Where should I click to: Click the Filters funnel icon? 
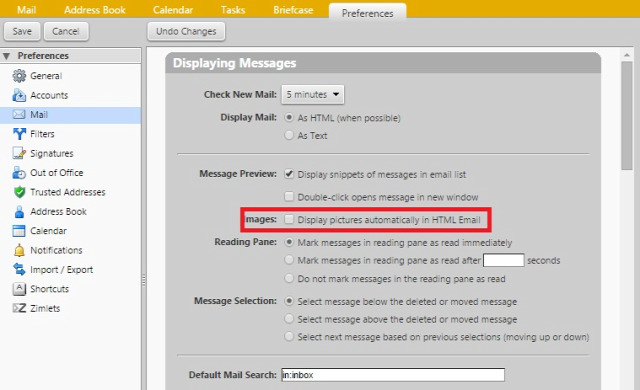pyautogui.click(x=19, y=134)
